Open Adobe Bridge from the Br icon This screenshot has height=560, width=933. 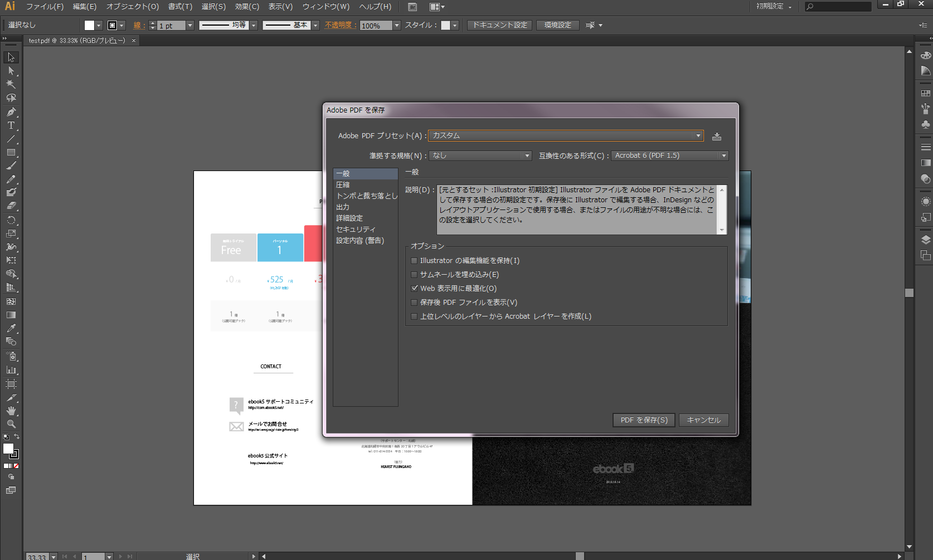[x=412, y=7]
